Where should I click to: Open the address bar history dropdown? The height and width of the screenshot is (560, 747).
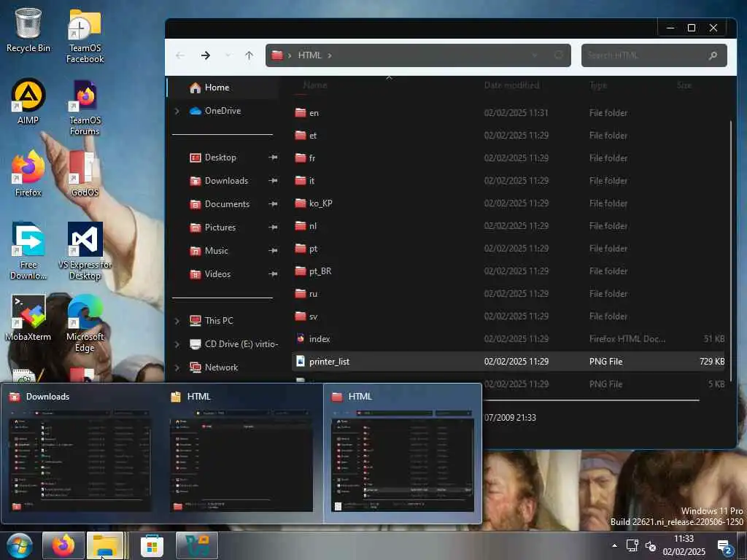click(x=535, y=55)
